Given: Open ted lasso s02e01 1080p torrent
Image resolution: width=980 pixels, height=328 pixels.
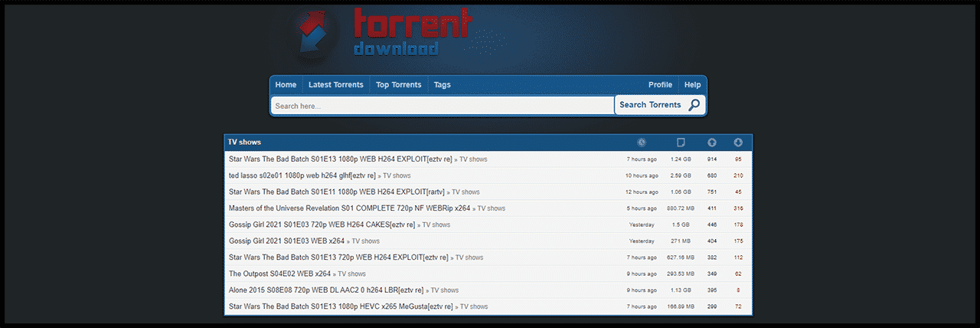Looking at the screenshot, I should pyautogui.click(x=302, y=175).
